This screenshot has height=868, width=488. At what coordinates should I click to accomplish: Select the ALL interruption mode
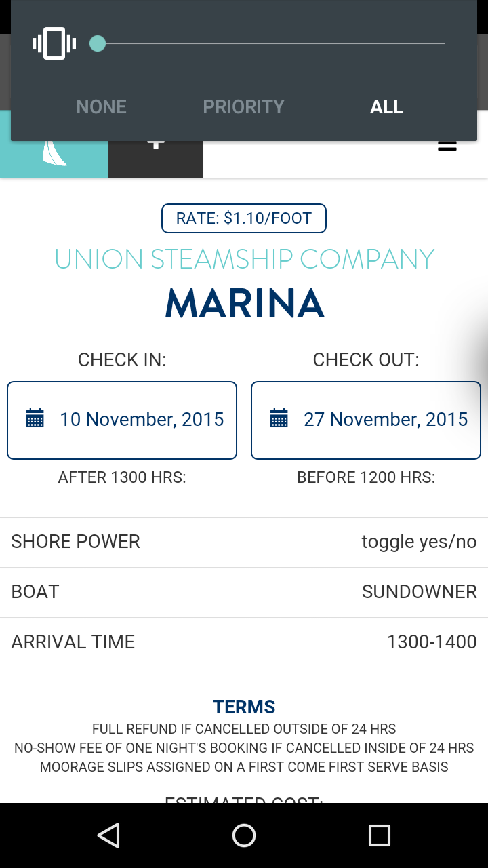[x=386, y=106]
